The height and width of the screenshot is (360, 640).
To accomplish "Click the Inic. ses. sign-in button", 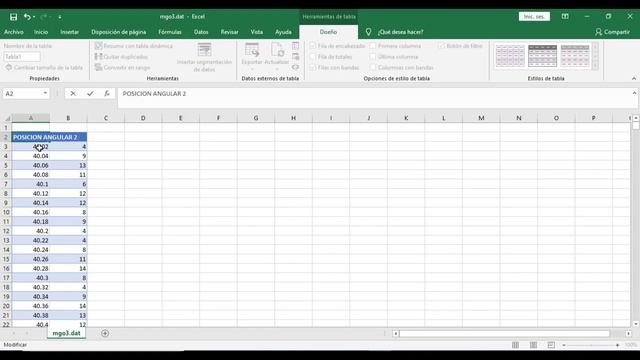I will coord(534,17).
